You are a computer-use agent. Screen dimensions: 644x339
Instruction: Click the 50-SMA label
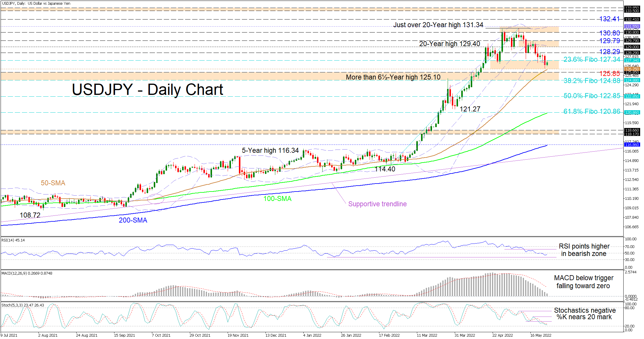tap(53, 183)
